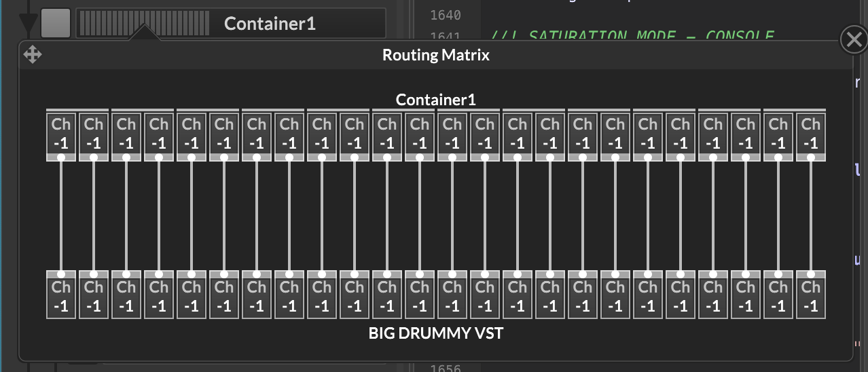
Task: Toggle the first BIG DRUMMY VST destination channel
Action: (61, 296)
